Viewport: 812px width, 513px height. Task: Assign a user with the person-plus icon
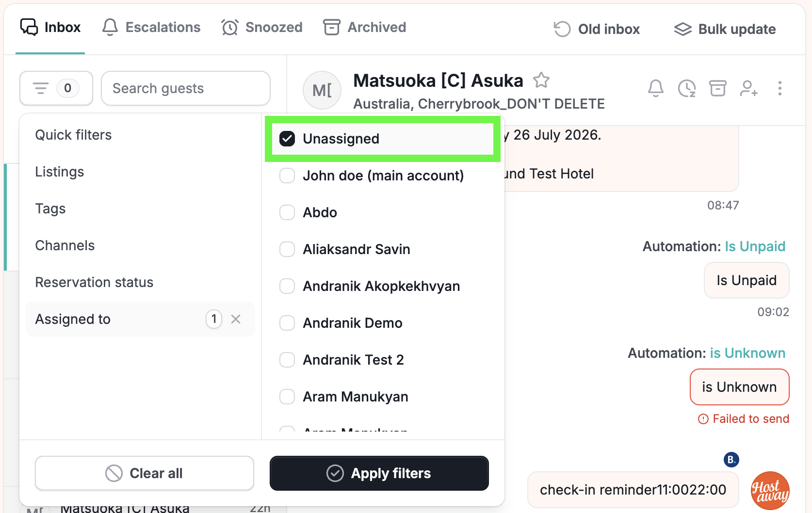click(748, 88)
